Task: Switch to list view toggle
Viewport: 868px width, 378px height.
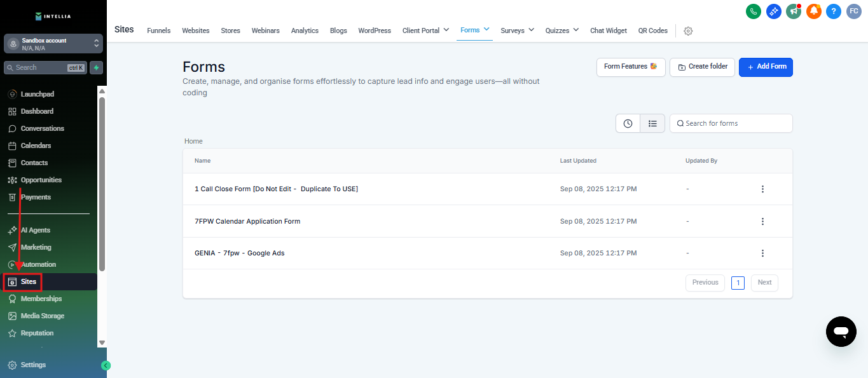Action: 652,123
